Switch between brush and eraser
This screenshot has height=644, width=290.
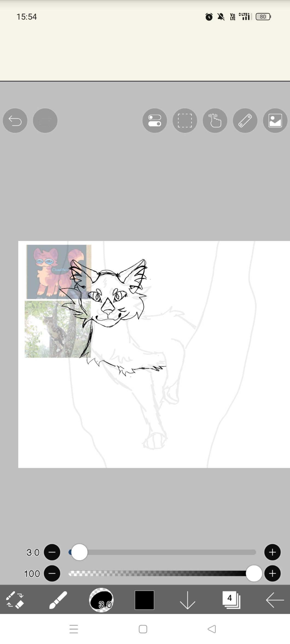[15, 600]
